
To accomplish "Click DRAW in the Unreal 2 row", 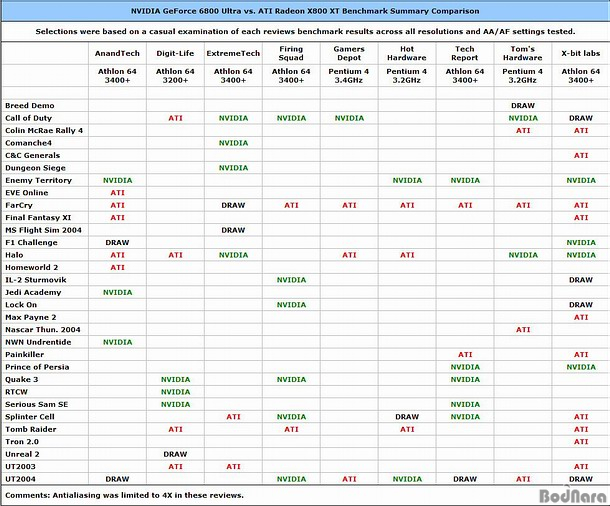I will 175,454.
